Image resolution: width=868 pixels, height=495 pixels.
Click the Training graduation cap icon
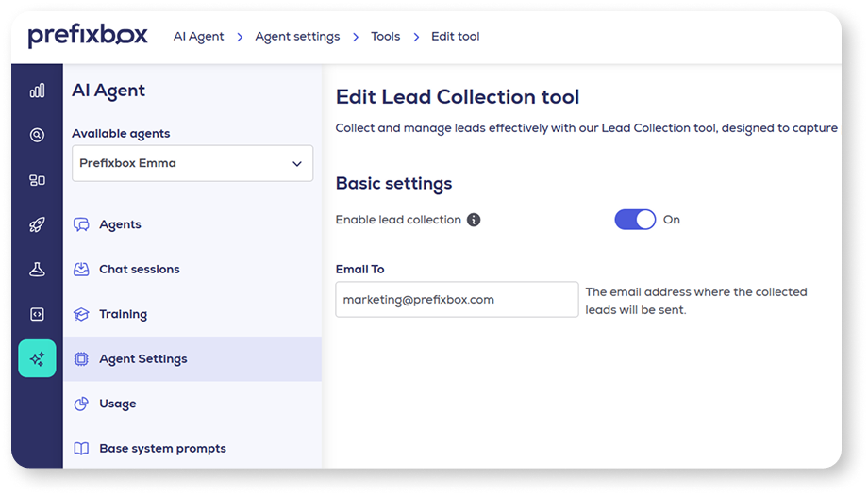pos(81,314)
